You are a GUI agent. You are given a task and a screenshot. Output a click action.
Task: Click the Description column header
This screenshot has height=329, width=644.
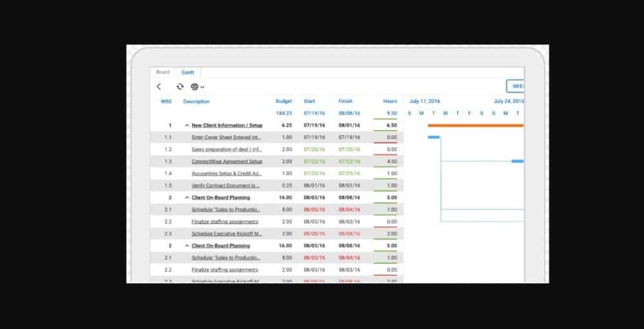tap(196, 102)
